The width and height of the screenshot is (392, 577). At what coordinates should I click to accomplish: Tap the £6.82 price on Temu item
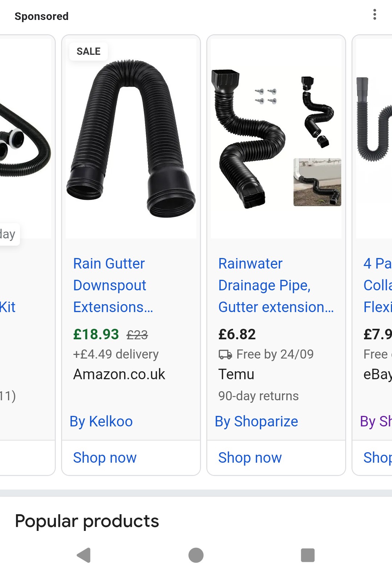point(237,334)
